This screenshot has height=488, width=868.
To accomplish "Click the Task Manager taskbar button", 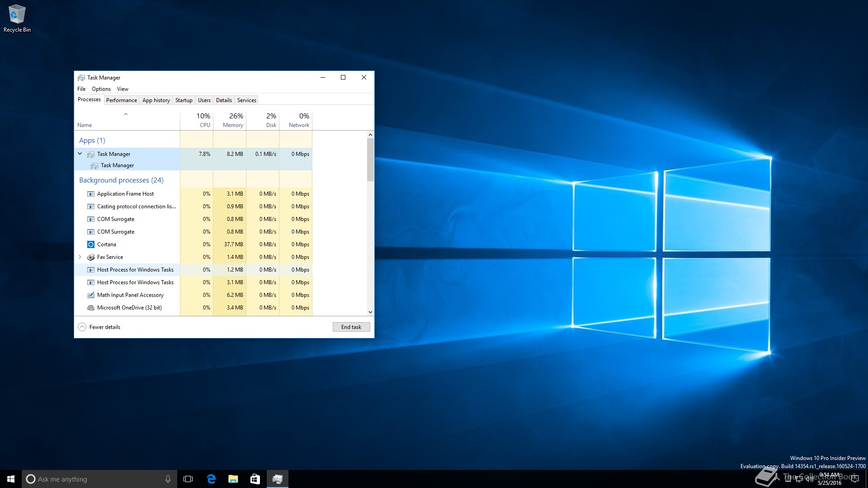I will click(278, 479).
